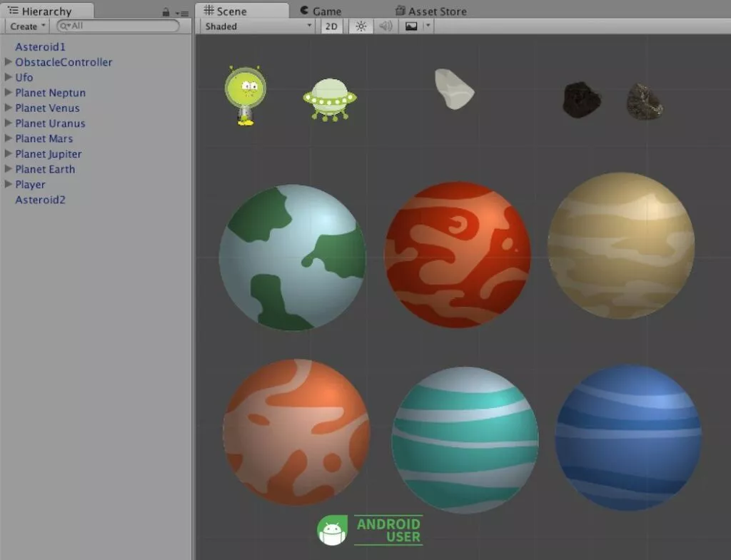Open the Create dropdown in Hierarchy
Viewport: 731px width, 560px height.
click(28, 26)
